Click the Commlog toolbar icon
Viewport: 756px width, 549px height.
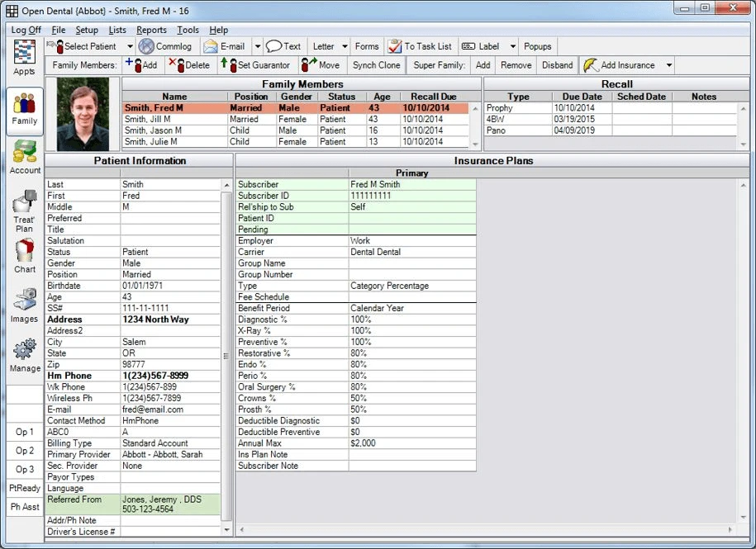[165, 46]
